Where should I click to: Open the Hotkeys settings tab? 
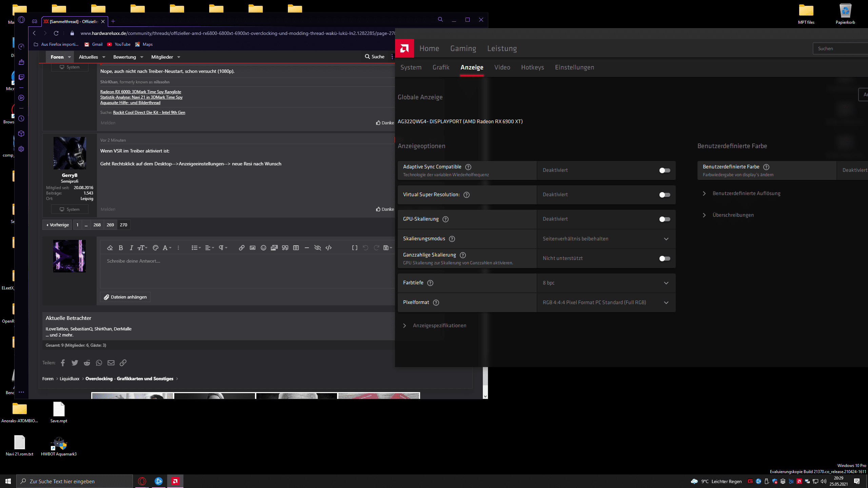[532, 67]
